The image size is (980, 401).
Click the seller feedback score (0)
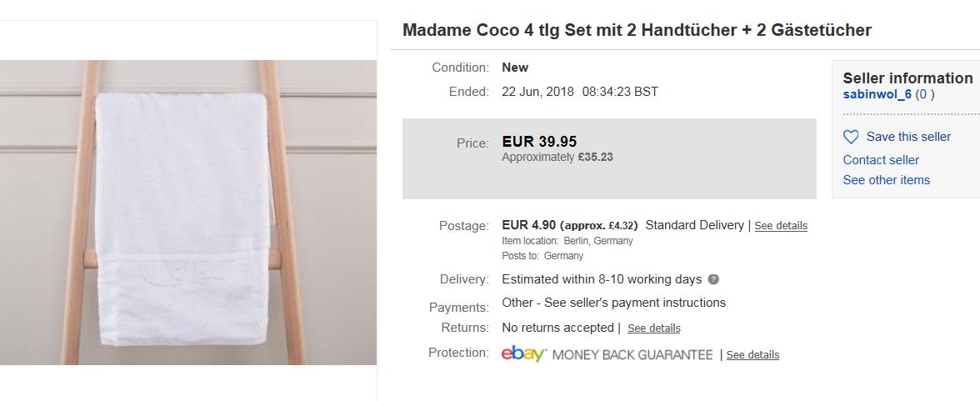click(925, 94)
